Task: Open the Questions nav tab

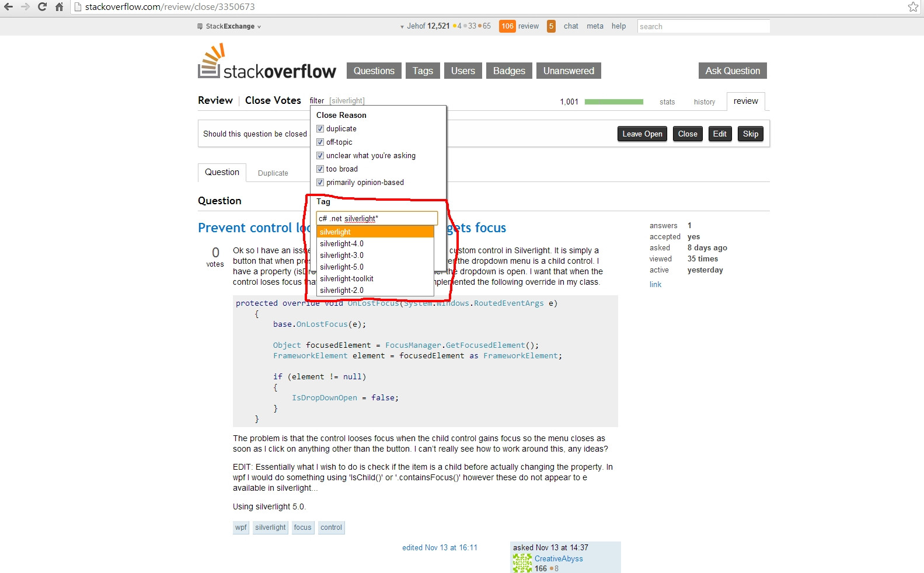Action: coord(374,71)
